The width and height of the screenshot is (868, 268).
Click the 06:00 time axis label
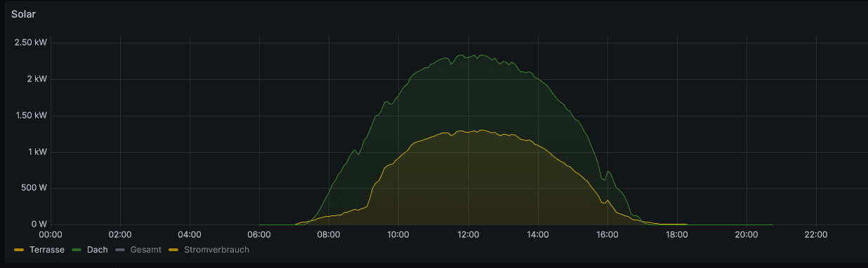pos(260,235)
